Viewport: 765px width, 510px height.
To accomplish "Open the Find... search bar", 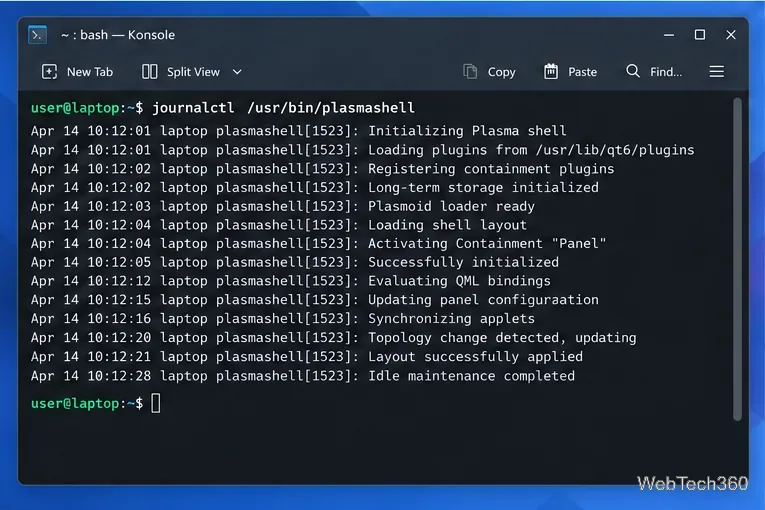I will click(x=654, y=72).
